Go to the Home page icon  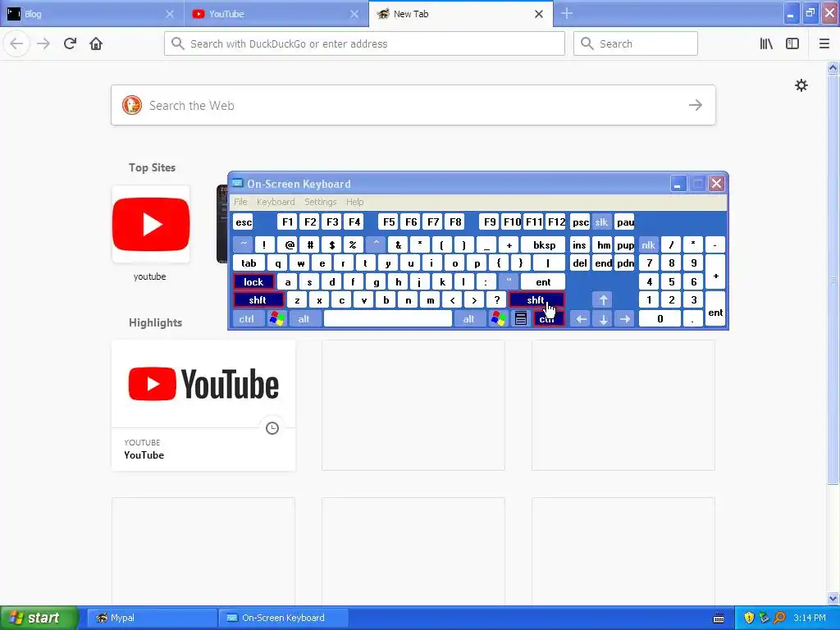tap(96, 43)
